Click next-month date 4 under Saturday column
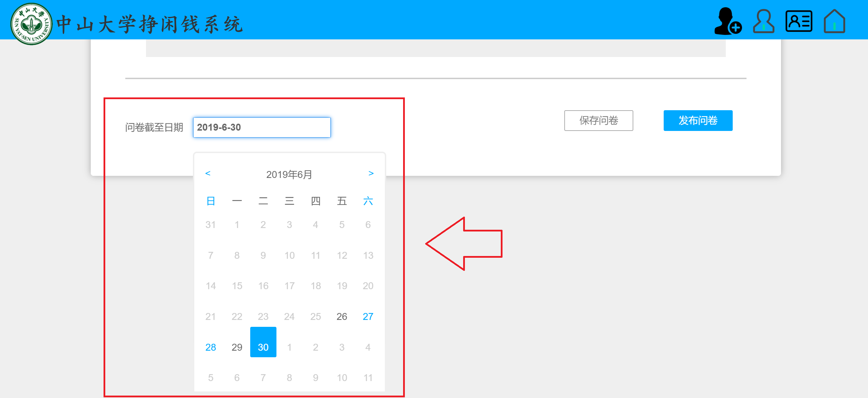This screenshot has height=398, width=868. point(368,347)
